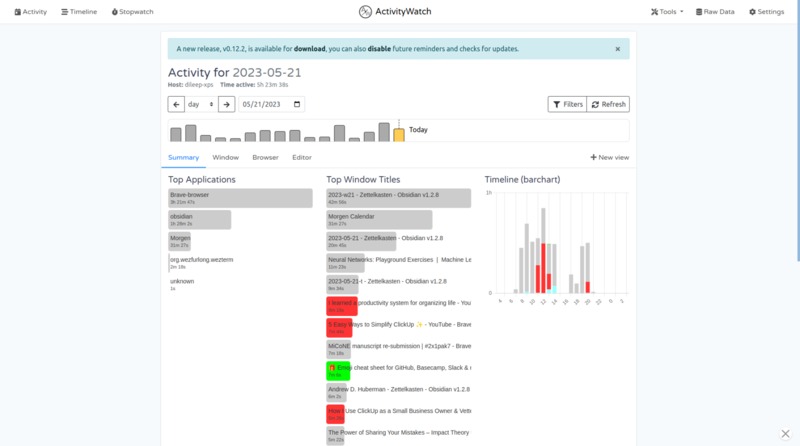This screenshot has height=446, width=800.
Task: Select the obsidian application bar
Action: (x=199, y=219)
